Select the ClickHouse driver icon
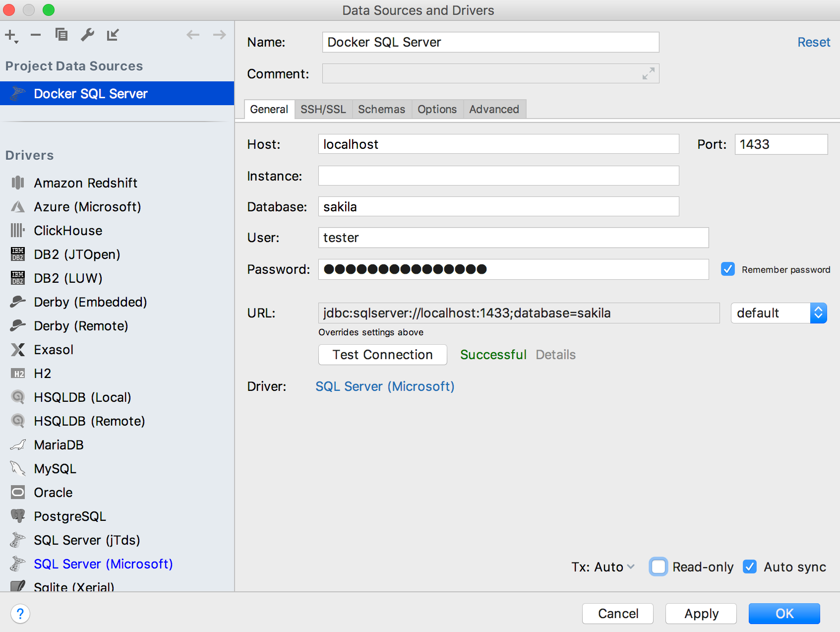The image size is (840, 632). tap(18, 230)
